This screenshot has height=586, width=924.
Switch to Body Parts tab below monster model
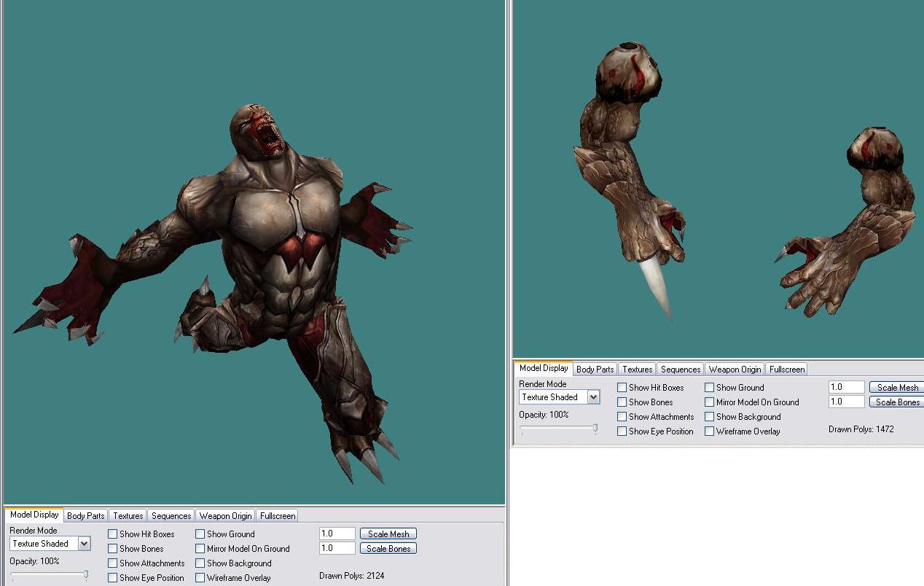point(85,516)
